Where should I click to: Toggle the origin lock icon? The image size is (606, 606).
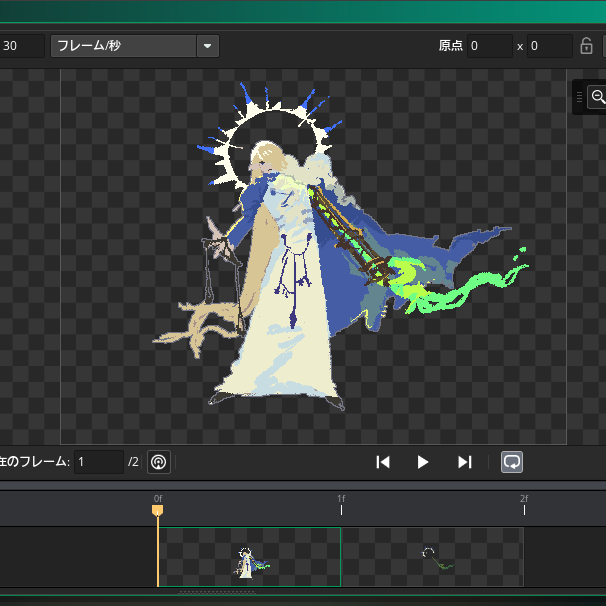click(x=587, y=46)
